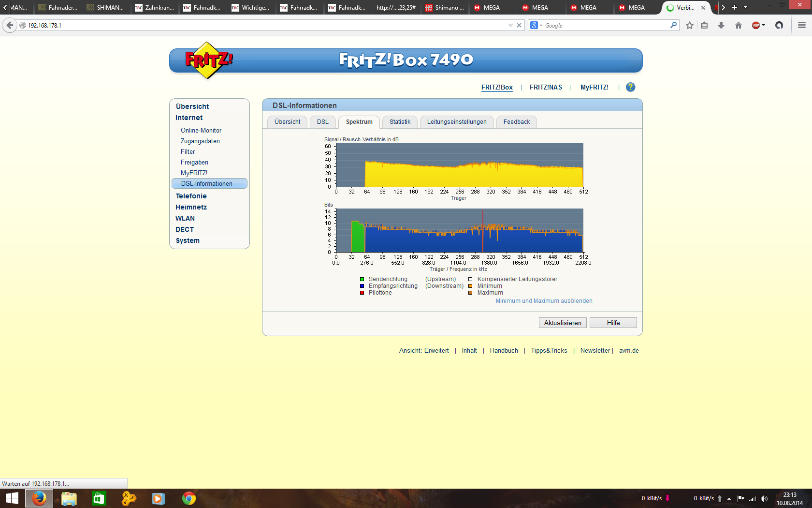Viewport: 812px width, 508px height.
Task: Open the Leitungseinstellungen tab
Action: [457, 122]
